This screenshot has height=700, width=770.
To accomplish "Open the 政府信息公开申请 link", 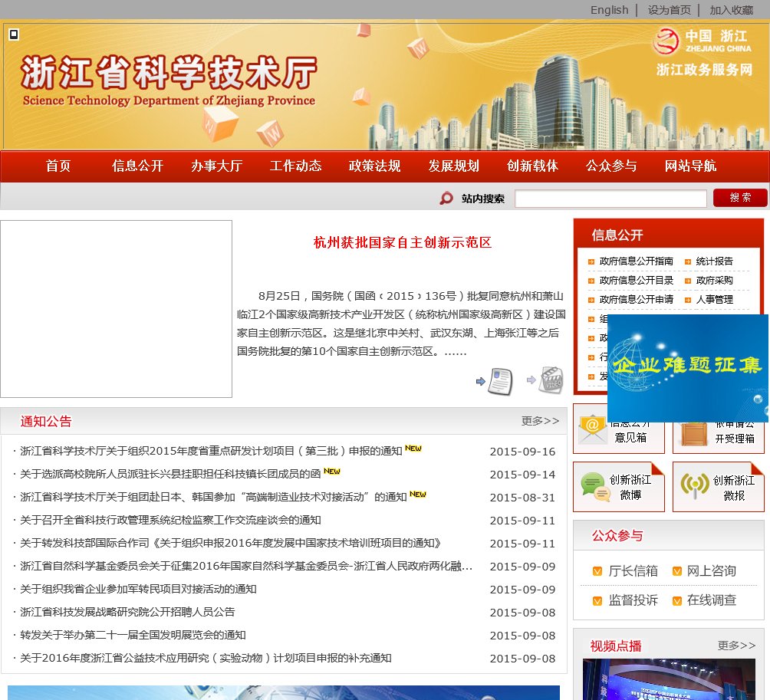I will [x=637, y=300].
